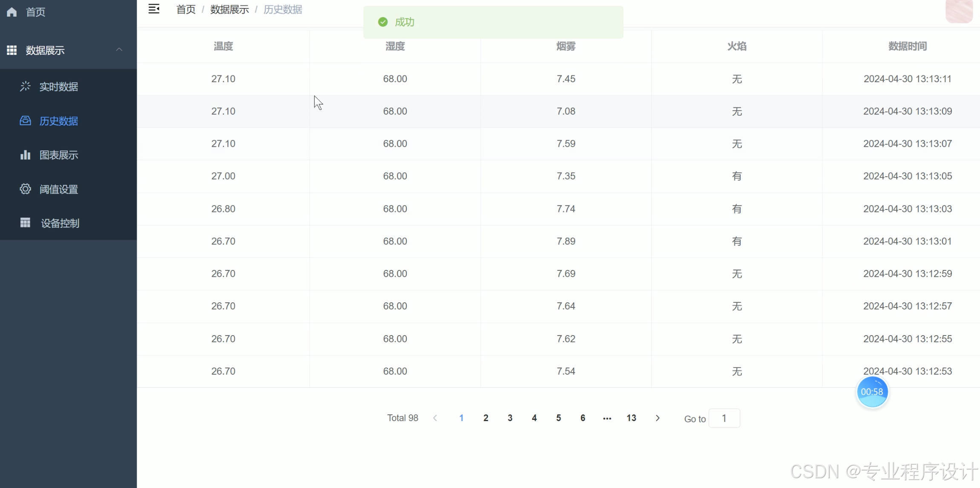Click the 图表展示 bar chart icon
The width and height of the screenshot is (980, 488).
(25, 155)
